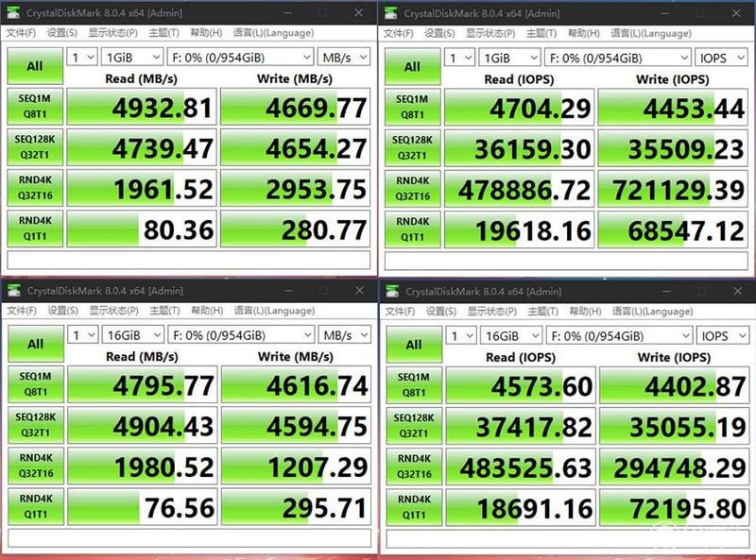Click CrystalDiskMark title icon in 1GiB IOPS window
This screenshot has width=756, height=560.
point(391,13)
